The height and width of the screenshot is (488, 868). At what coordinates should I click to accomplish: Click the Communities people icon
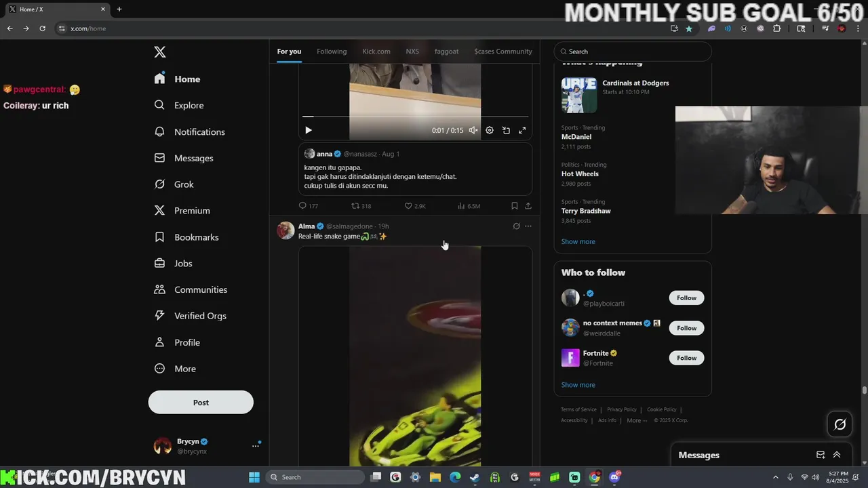[159, 289]
